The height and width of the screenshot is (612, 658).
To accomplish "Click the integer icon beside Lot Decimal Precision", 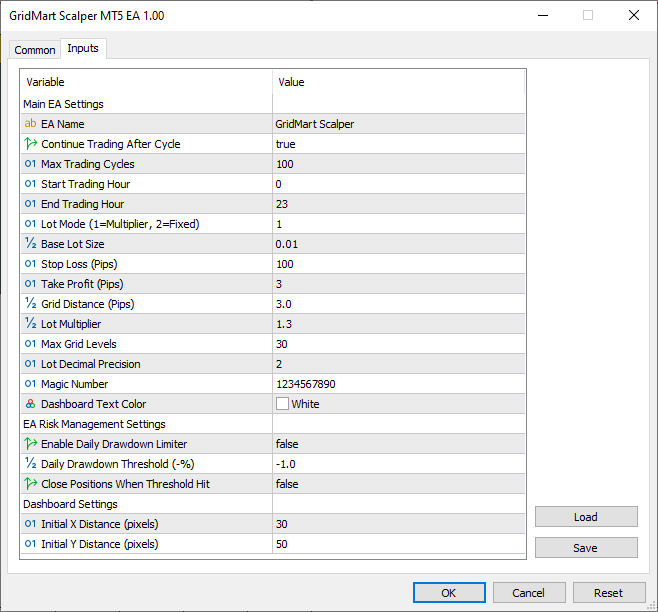I will [30, 364].
